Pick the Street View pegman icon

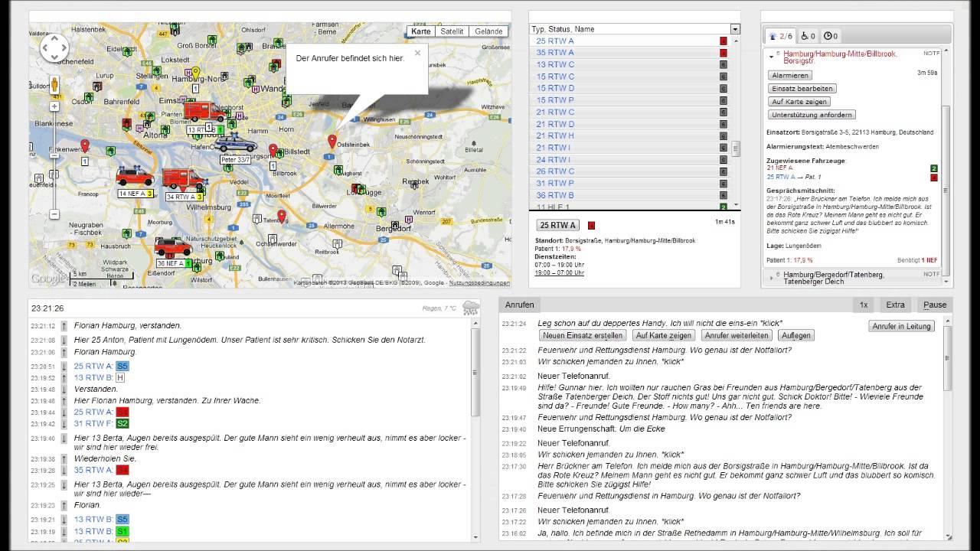(55, 85)
